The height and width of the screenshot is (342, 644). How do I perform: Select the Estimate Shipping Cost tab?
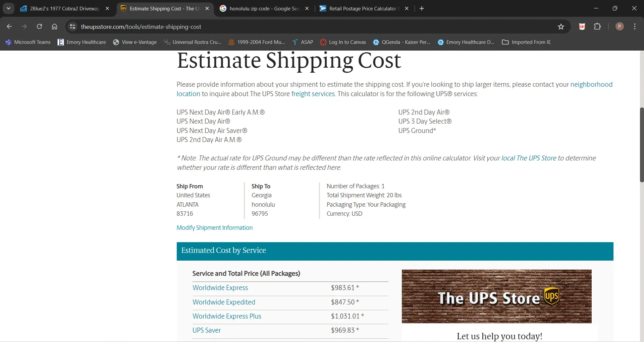click(164, 9)
